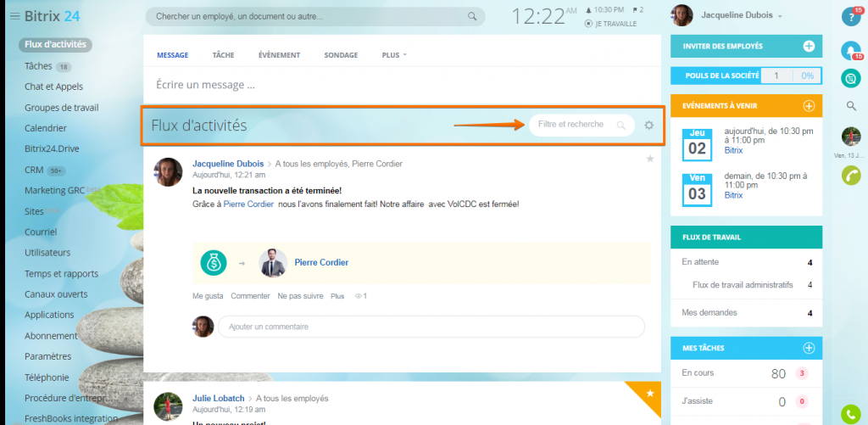Image resolution: width=868 pixels, height=425 pixels.
Task: Open the Plus options under the post
Action: 337,296
